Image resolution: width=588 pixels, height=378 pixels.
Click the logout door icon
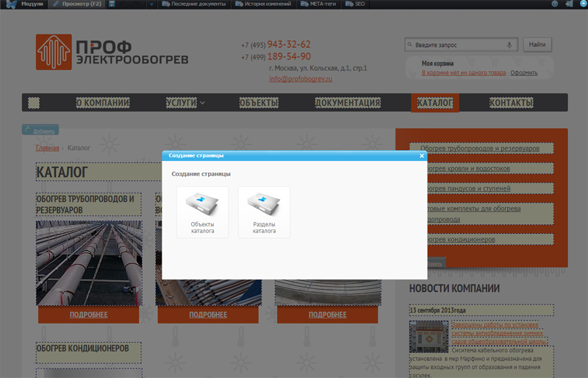(569, 4)
